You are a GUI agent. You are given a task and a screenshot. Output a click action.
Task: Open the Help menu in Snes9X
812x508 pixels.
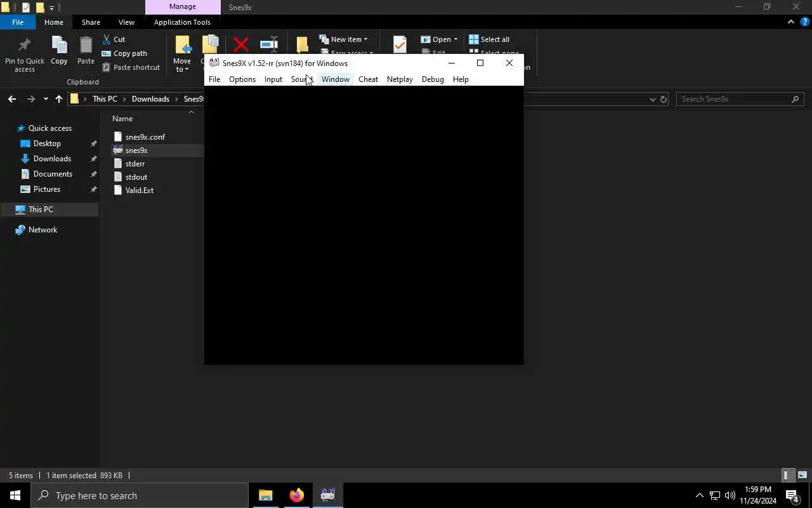[x=461, y=79]
